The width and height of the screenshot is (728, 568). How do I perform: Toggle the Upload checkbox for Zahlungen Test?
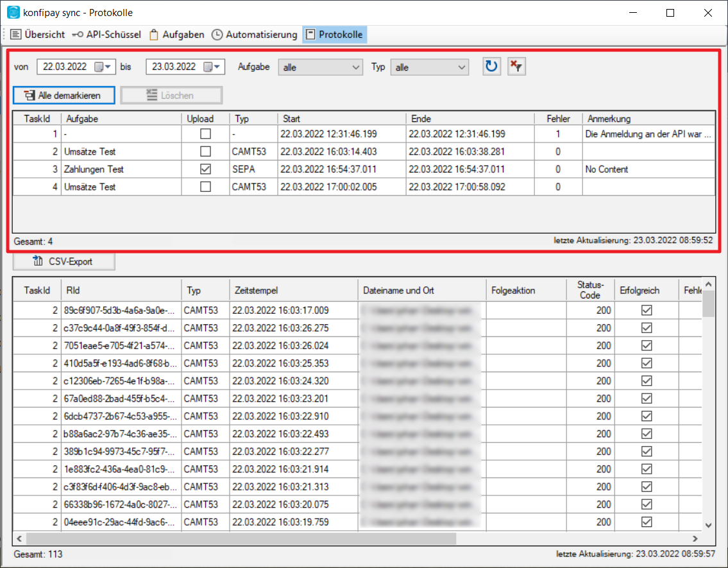tap(205, 169)
